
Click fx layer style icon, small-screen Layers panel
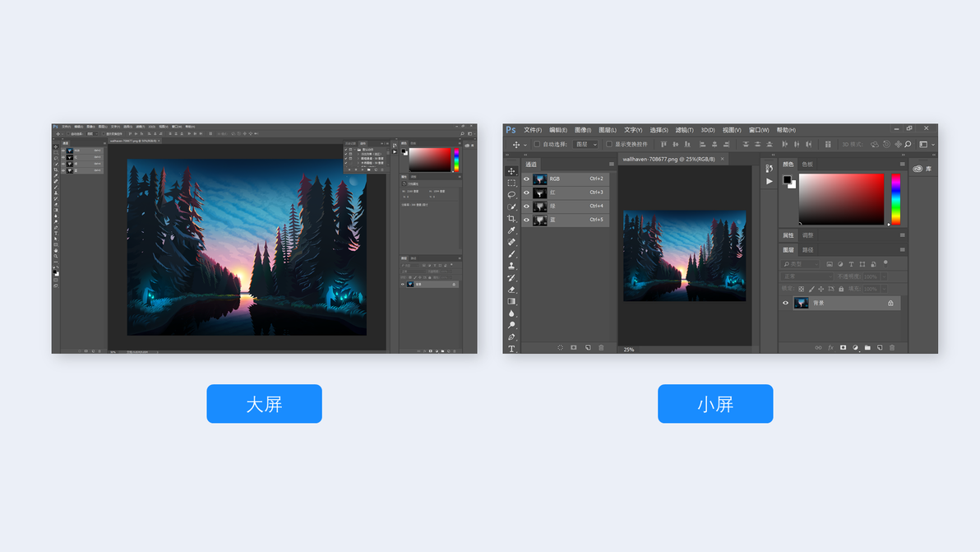click(830, 348)
